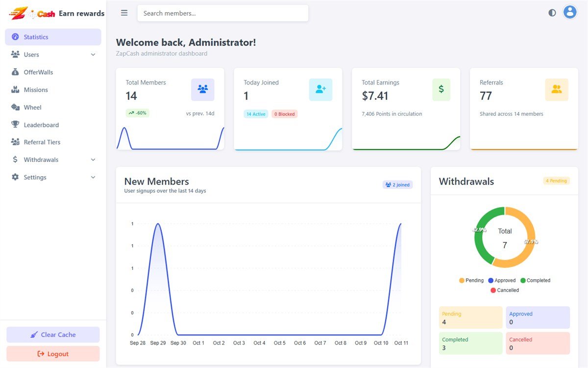Expand the Settings submenu chevron
This screenshot has height=368, width=588.
(93, 177)
